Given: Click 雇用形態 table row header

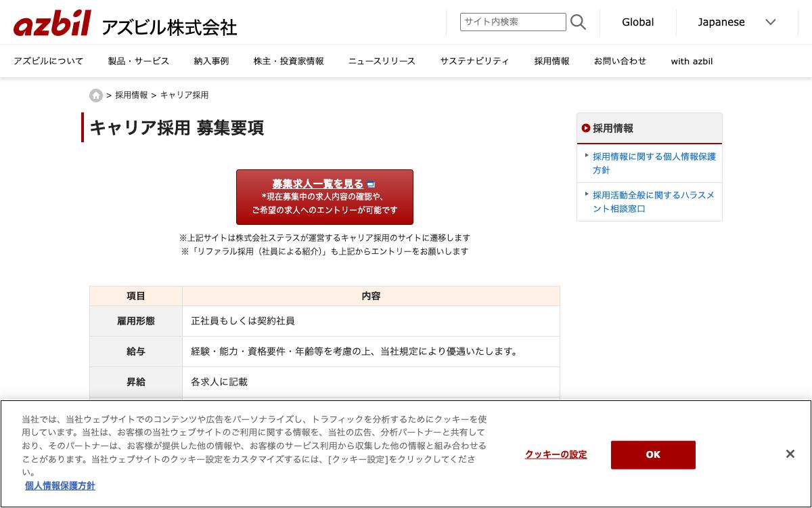Looking at the screenshot, I should 136,321.
